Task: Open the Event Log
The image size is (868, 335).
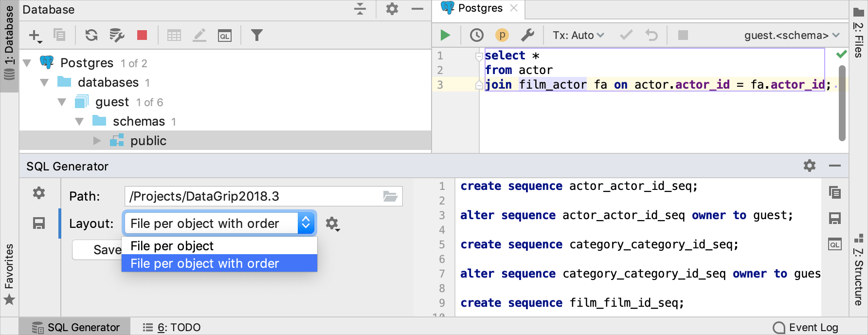Action: 806,327
